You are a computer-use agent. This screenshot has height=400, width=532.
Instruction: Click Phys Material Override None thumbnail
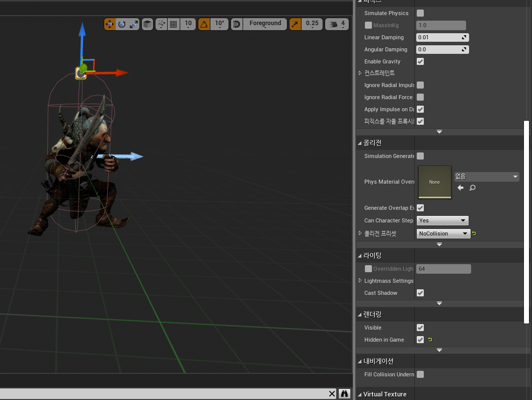[435, 182]
